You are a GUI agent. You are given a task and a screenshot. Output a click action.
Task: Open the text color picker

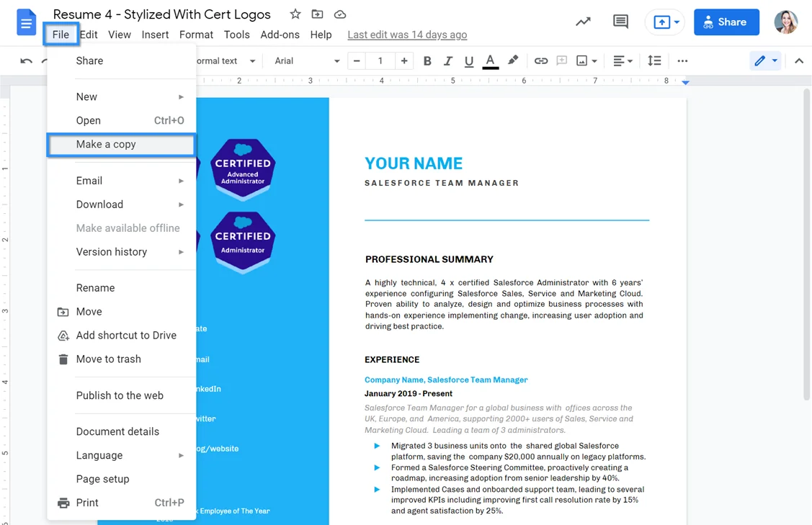pyautogui.click(x=490, y=61)
